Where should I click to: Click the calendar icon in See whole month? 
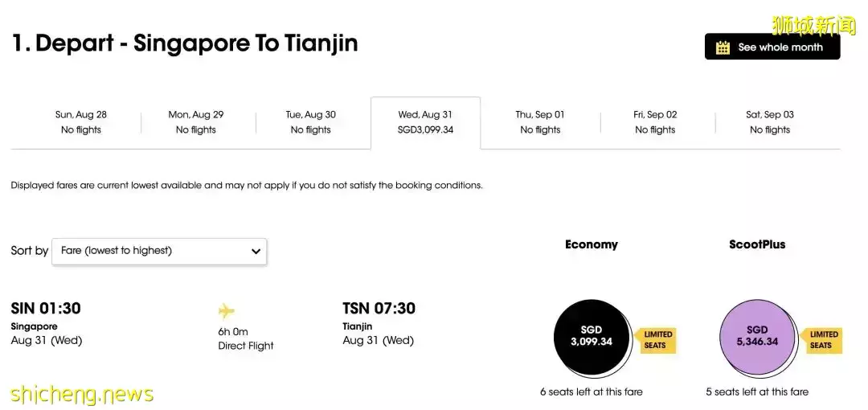723,47
